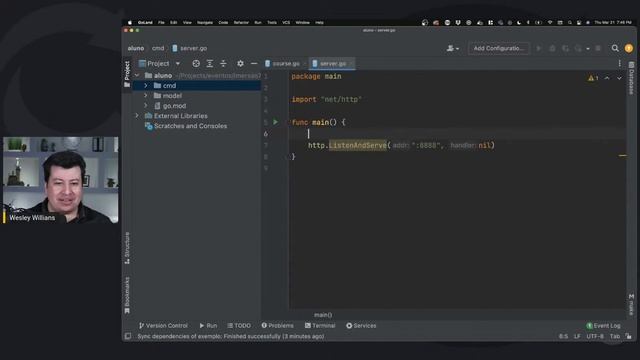The height and width of the screenshot is (360, 640).
Task: Click the Stop icon in toolbar
Action: point(598,48)
